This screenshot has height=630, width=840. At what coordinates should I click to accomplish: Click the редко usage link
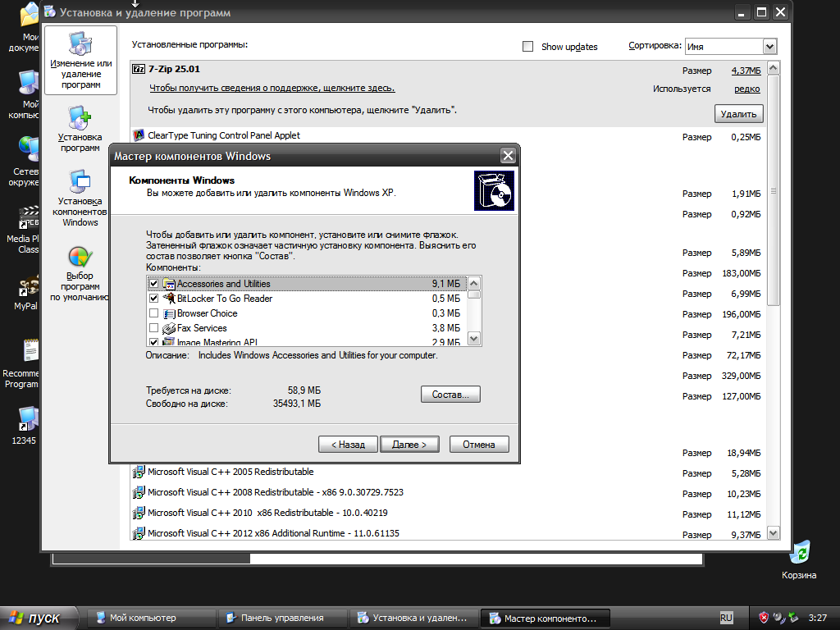[x=747, y=89]
